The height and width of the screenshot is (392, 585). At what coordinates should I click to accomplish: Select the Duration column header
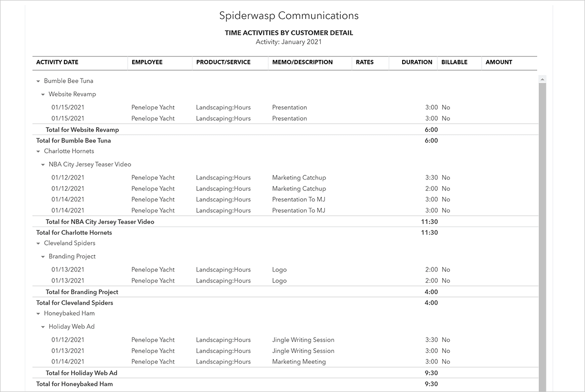(417, 62)
